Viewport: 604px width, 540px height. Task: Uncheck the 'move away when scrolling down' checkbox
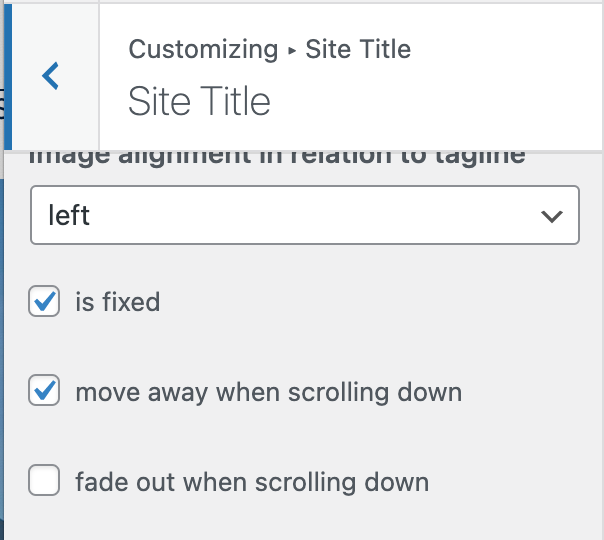pos(45,391)
